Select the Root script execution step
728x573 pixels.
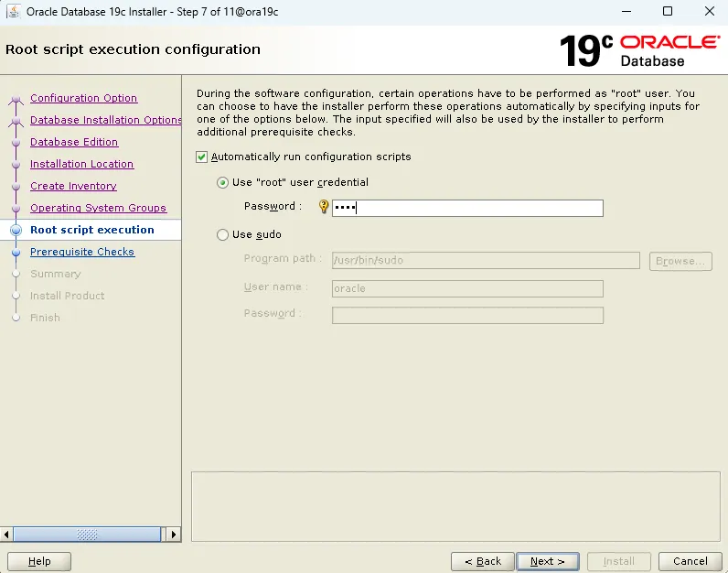pyautogui.click(x=92, y=230)
